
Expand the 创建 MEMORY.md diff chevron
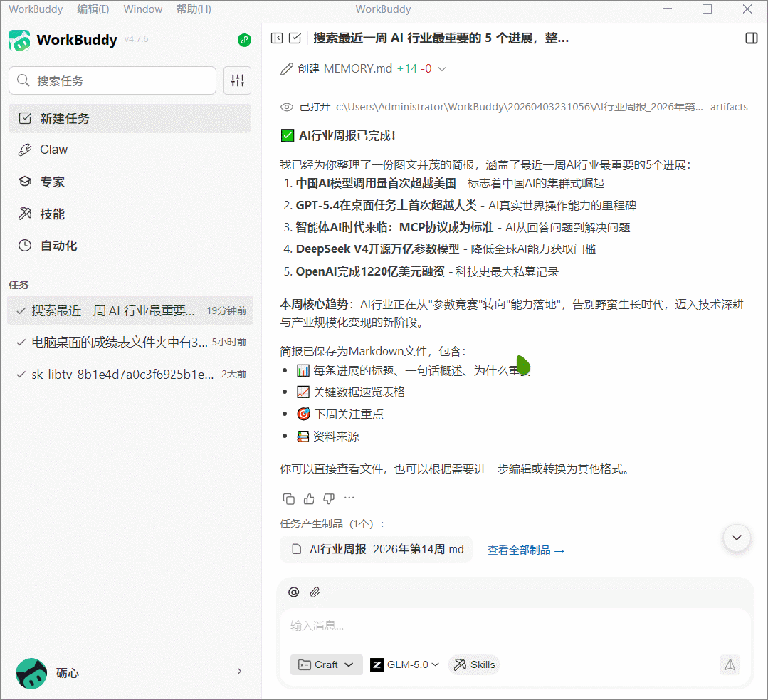tap(442, 69)
